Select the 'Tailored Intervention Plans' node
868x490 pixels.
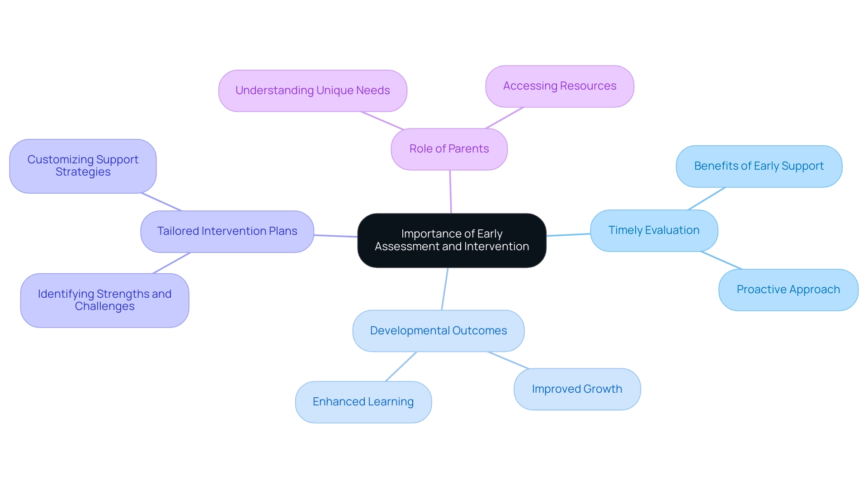[x=221, y=233]
